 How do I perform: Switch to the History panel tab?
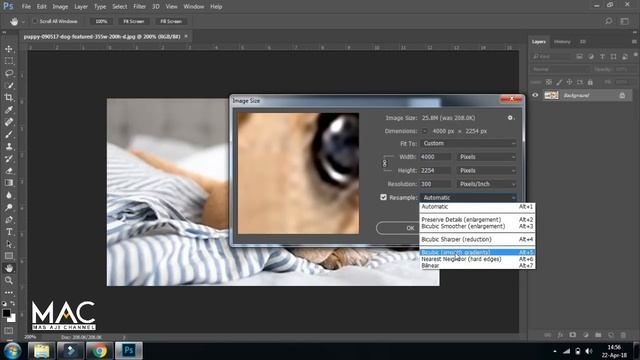tap(562, 42)
